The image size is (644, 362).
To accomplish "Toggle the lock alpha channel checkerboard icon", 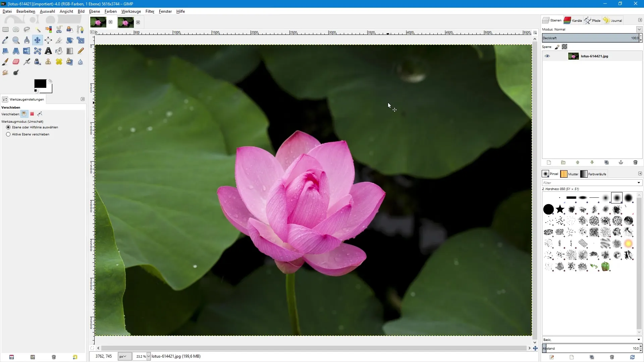I will coord(565,47).
